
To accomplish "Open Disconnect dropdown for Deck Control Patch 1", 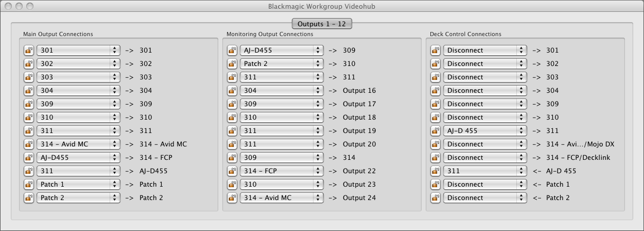I will click(485, 185).
